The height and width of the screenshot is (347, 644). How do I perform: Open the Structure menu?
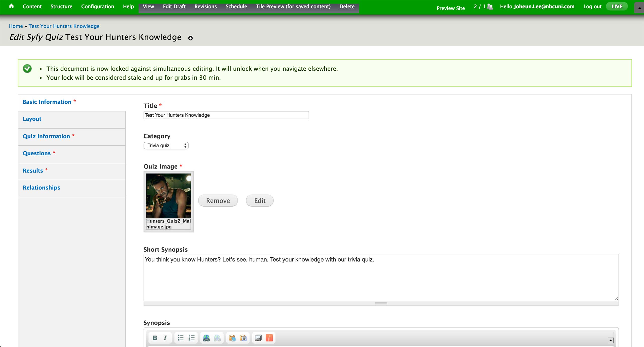tap(61, 7)
